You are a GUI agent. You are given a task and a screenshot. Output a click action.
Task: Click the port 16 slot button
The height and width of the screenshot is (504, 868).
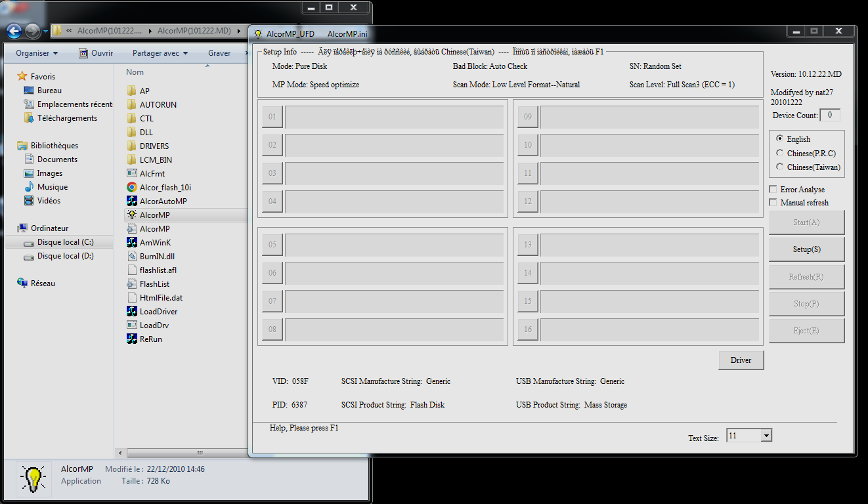[x=528, y=329]
